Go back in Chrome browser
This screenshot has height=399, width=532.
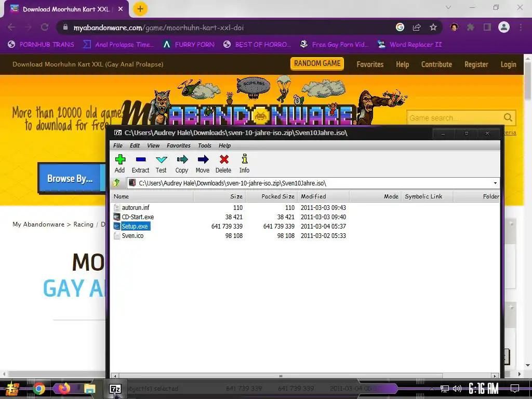(11, 27)
